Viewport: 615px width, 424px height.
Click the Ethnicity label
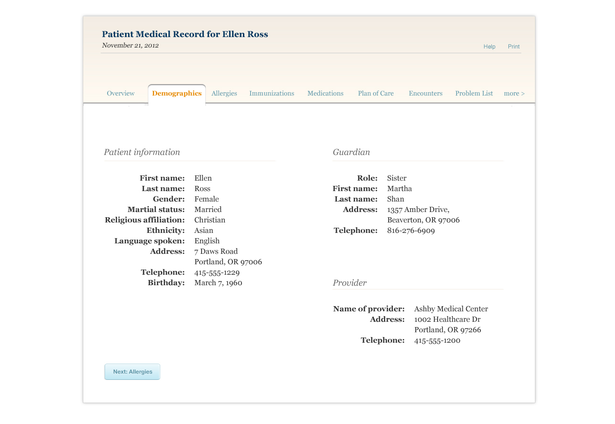[166, 231]
